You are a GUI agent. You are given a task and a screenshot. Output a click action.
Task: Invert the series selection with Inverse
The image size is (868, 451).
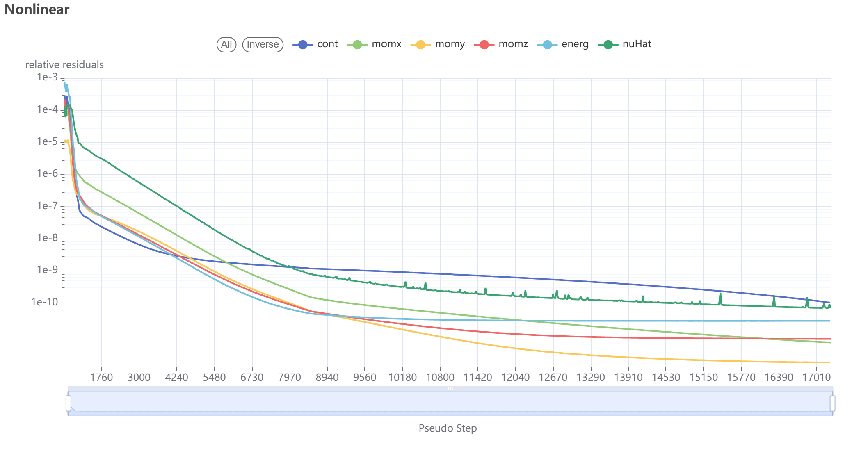tap(263, 45)
